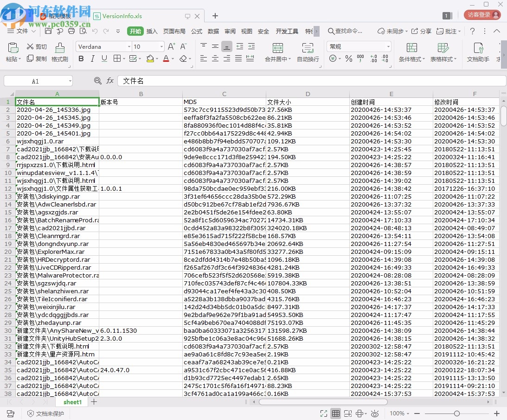Toggle Bold formatting
The width and height of the screenshot is (507, 420).
coord(81,58)
